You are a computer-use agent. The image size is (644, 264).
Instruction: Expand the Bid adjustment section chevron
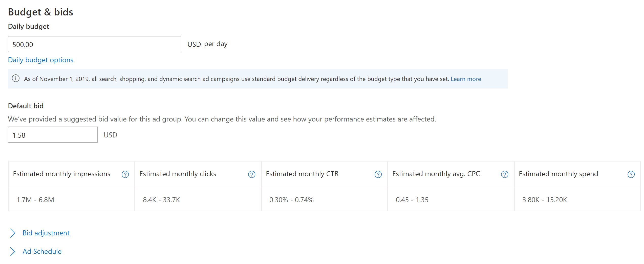tap(12, 233)
